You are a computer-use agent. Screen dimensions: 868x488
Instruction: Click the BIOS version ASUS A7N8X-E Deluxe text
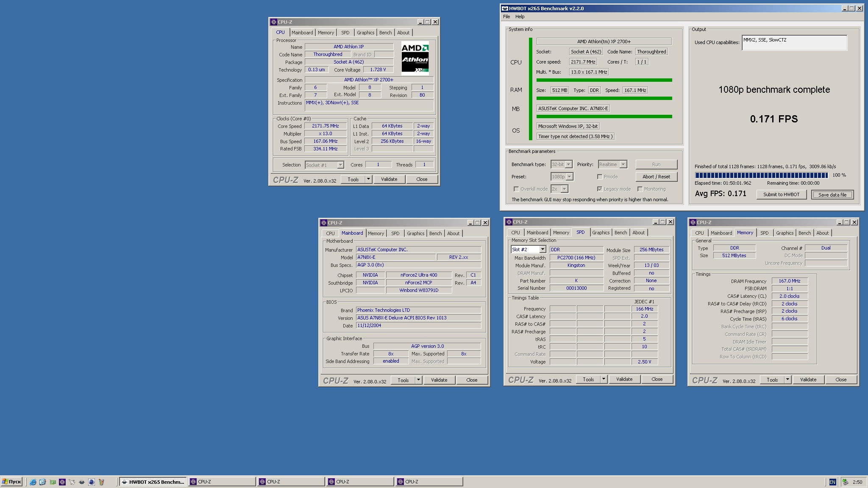(x=401, y=318)
